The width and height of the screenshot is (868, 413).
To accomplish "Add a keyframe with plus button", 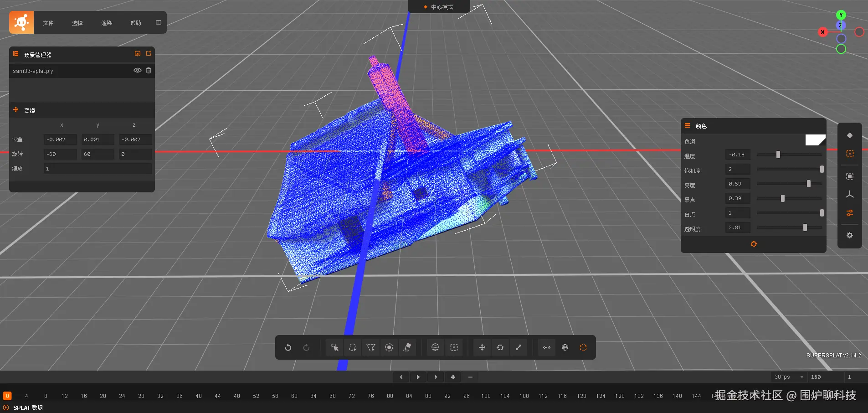I will click(x=453, y=377).
